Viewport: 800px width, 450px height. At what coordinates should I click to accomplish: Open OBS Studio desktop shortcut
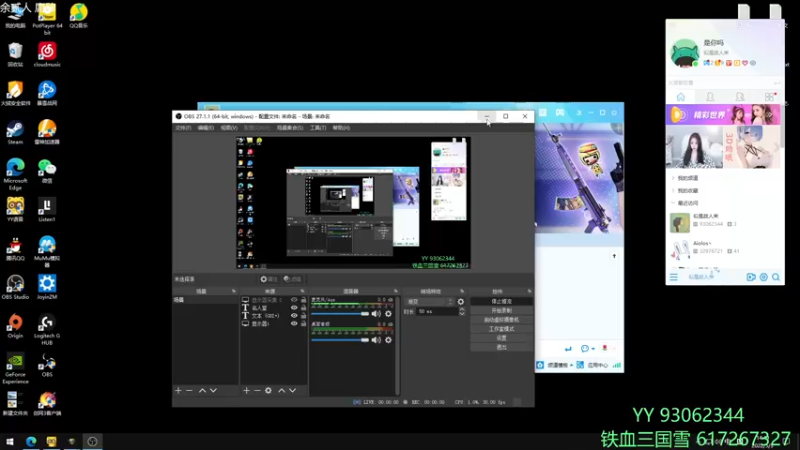coord(15,287)
